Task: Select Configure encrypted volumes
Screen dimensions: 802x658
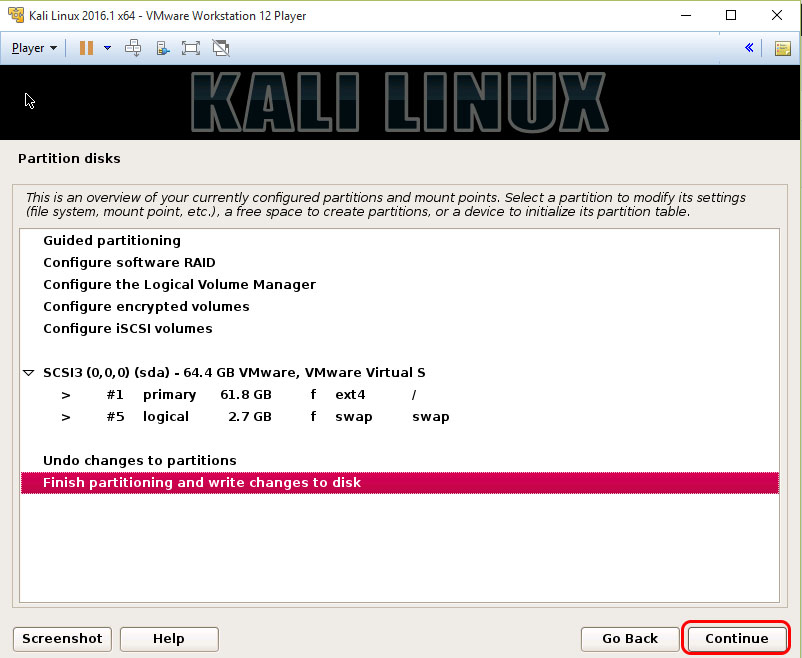Action: click(x=399, y=306)
